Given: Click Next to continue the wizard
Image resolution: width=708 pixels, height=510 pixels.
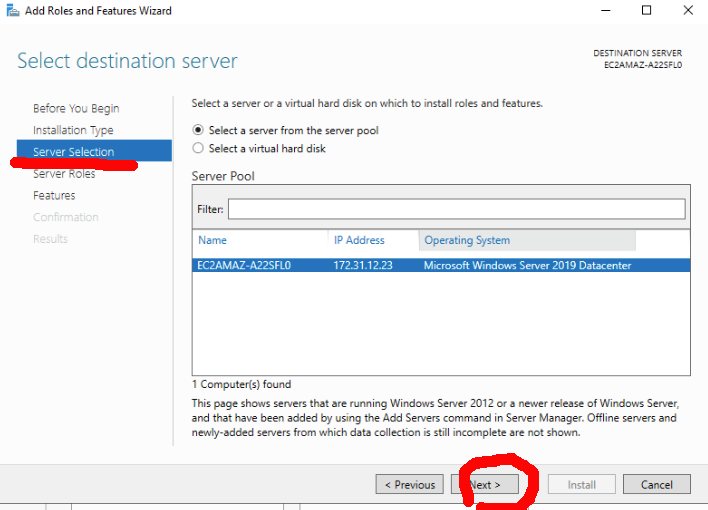Looking at the screenshot, I should click(485, 484).
